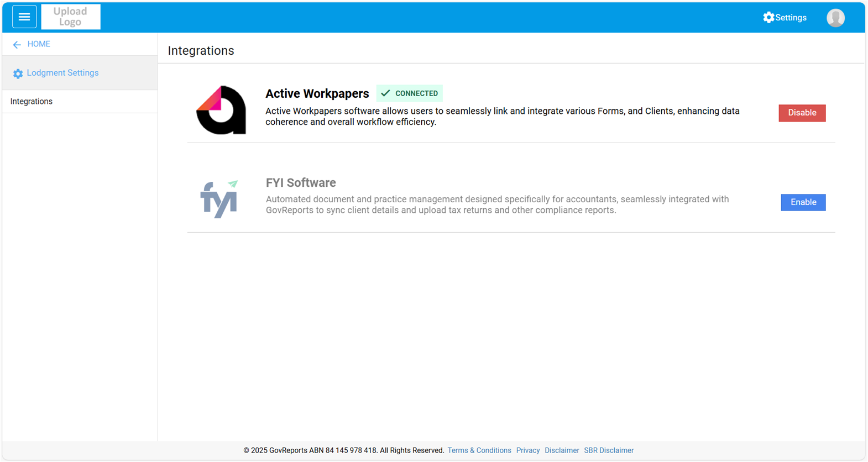Screen dimensions: 868x462
Task: Go back using the HOME arrow icon
Action: (17, 45)
